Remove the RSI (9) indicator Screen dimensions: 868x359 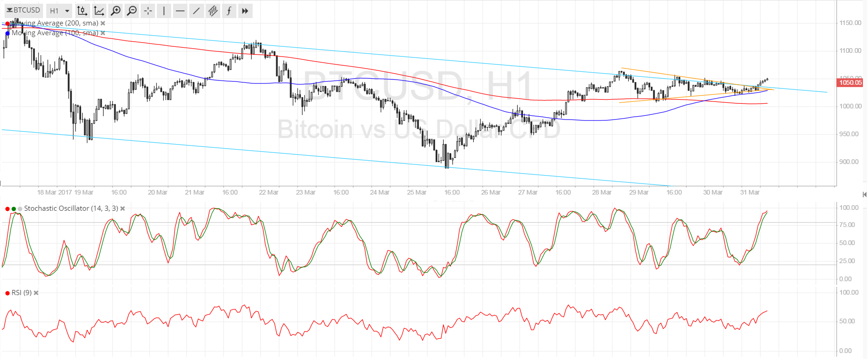click(36, 293)
